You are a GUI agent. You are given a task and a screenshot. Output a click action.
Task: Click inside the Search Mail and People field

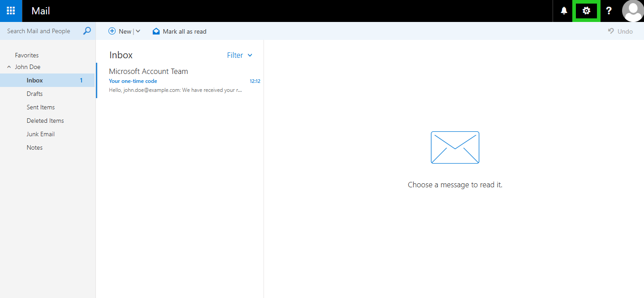pos(40,31)
